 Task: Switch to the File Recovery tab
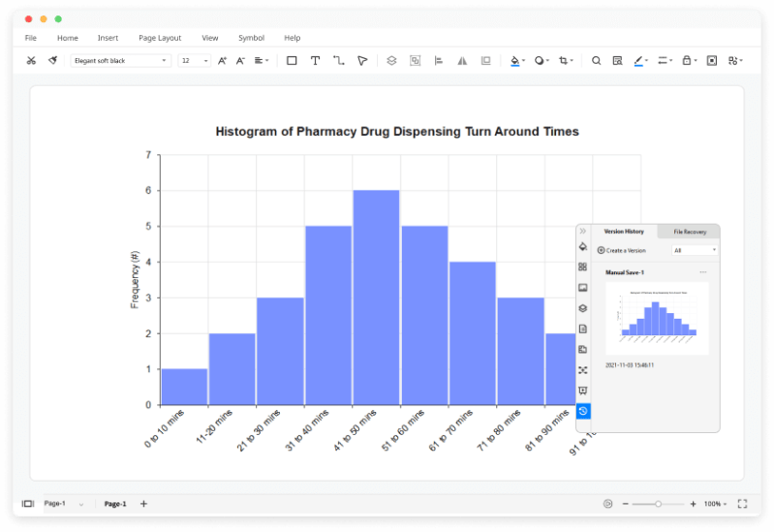point(690,232)
